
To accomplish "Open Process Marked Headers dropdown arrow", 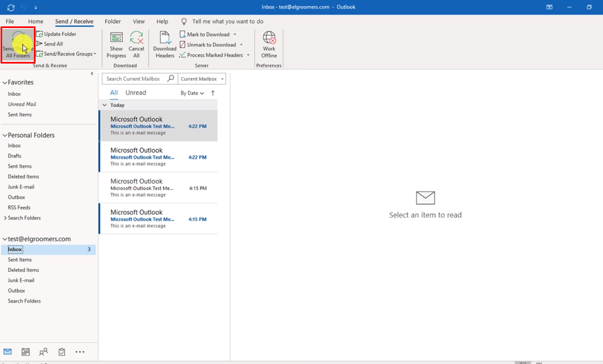I will click(248, 55).
